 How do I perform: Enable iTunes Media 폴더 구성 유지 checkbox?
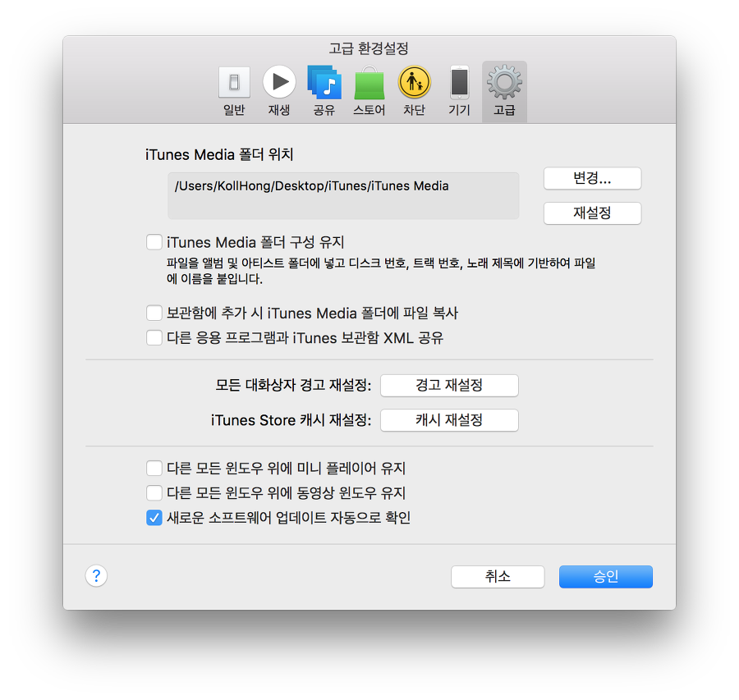(154, 242)
